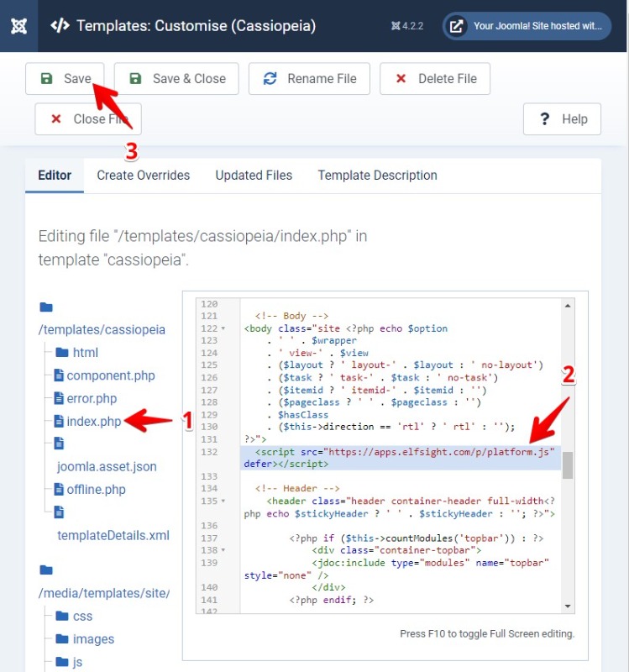Fold code at line 135 arrow

[223, 501]
